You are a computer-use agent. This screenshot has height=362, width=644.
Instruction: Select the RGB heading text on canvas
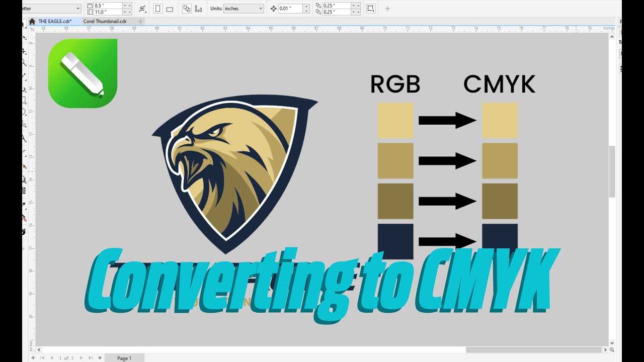(x=395, y=84)
